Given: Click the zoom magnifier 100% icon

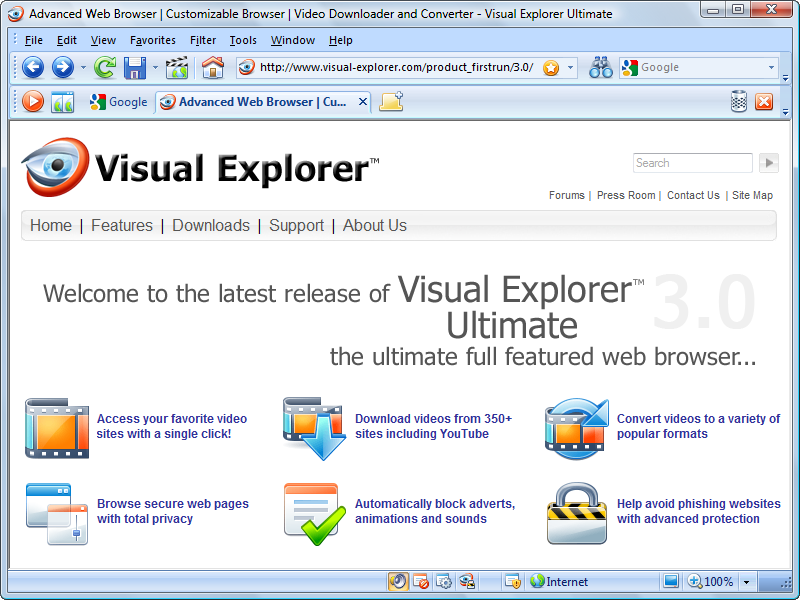Looking at the screenshot, I should tap(694, 581).
